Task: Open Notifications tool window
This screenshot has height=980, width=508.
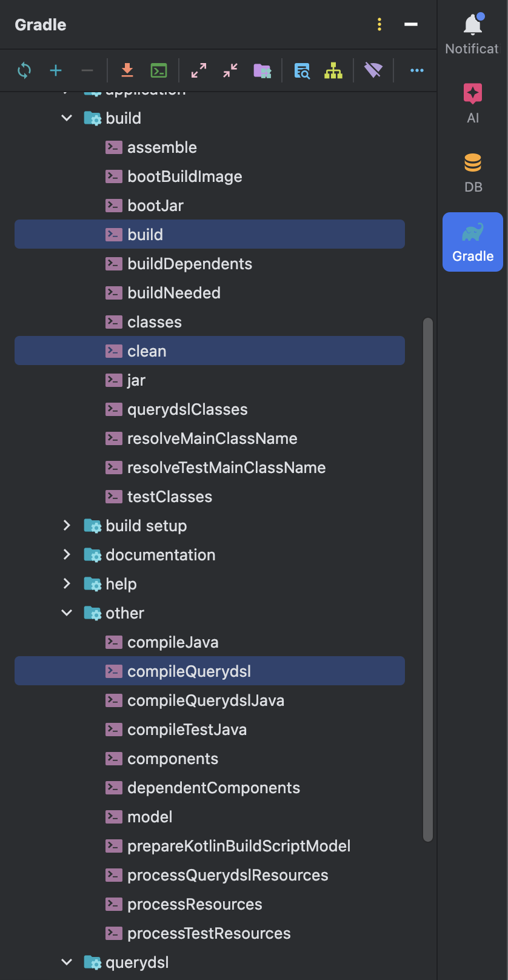Action: pyautogui.click(x=473, y=34)
